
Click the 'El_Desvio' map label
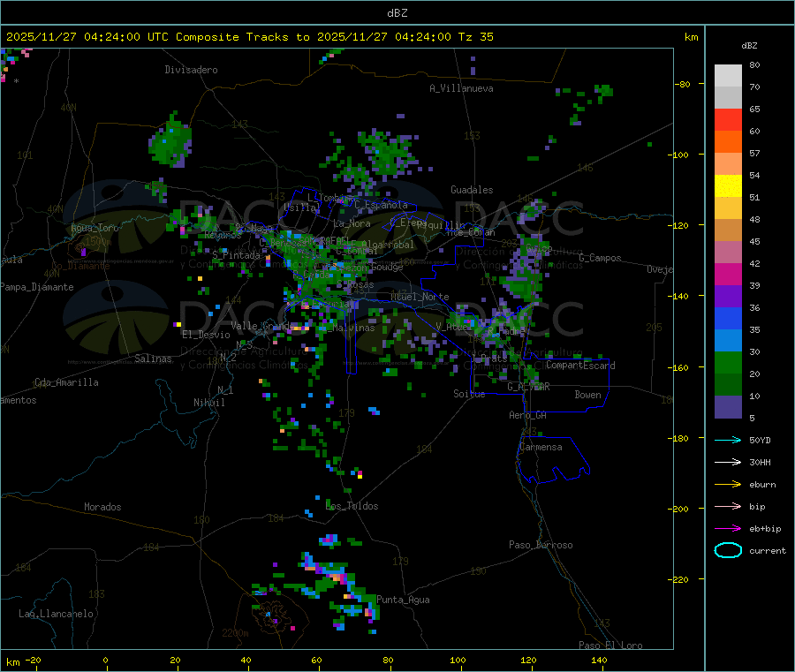[207, 335]
